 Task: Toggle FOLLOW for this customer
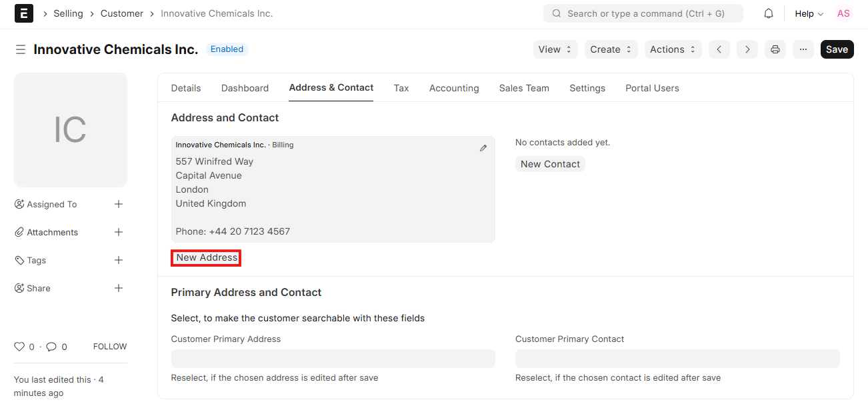point(110,347)
